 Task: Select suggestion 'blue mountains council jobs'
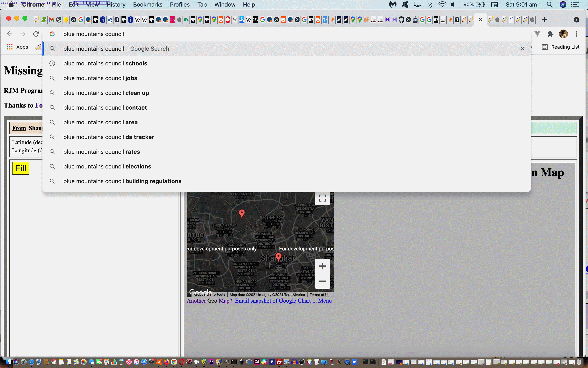click(286, 78)
